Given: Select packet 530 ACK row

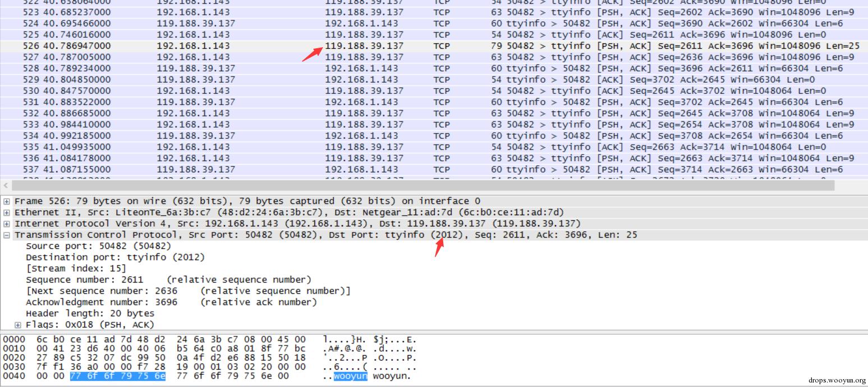Looking at the screenshot, I should pos(434,90).
